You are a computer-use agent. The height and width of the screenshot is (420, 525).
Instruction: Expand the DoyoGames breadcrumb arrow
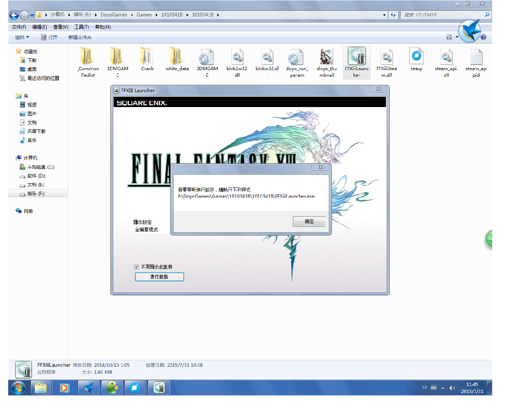click(132, 15)
